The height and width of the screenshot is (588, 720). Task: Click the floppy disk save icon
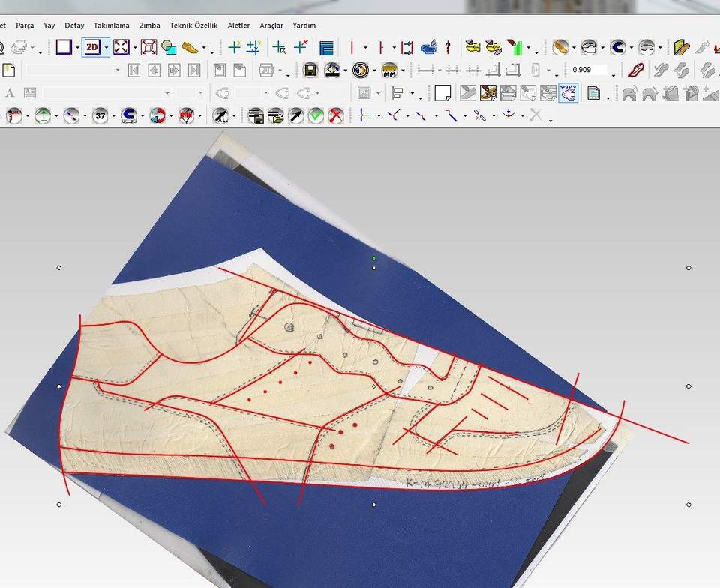click(310, 70)
